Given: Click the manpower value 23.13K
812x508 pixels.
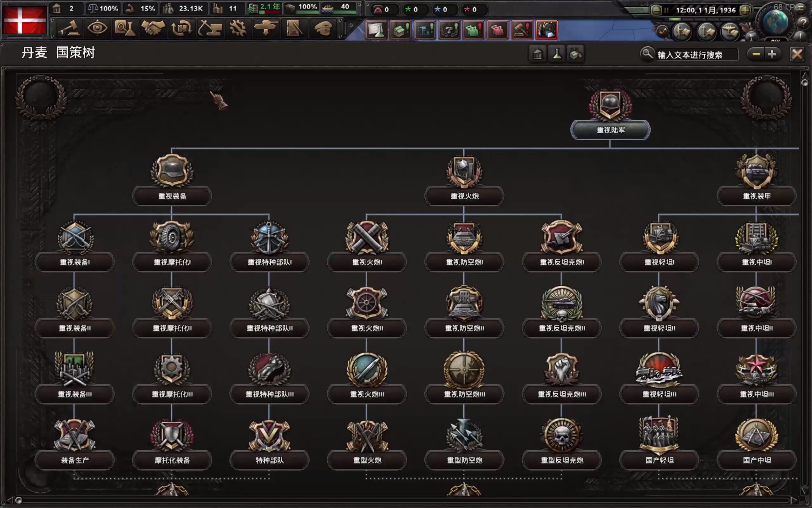Looking at the screenshot, I should (x=191, y=9).
